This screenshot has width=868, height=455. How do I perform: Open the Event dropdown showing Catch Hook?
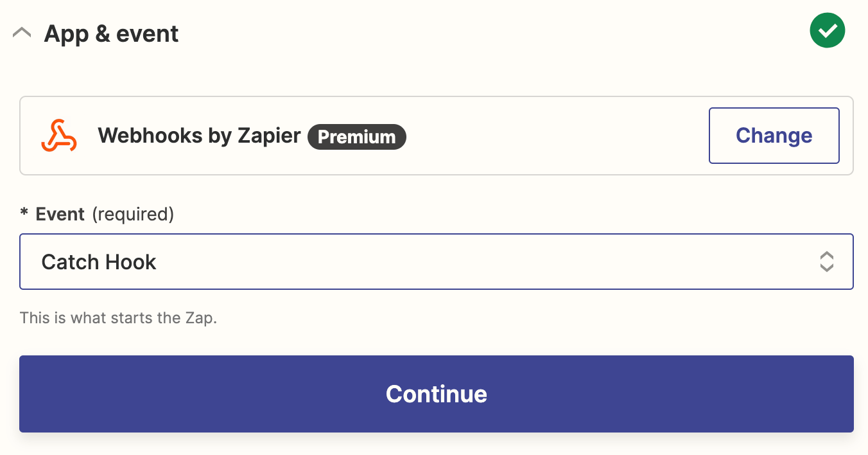[436, 262]
